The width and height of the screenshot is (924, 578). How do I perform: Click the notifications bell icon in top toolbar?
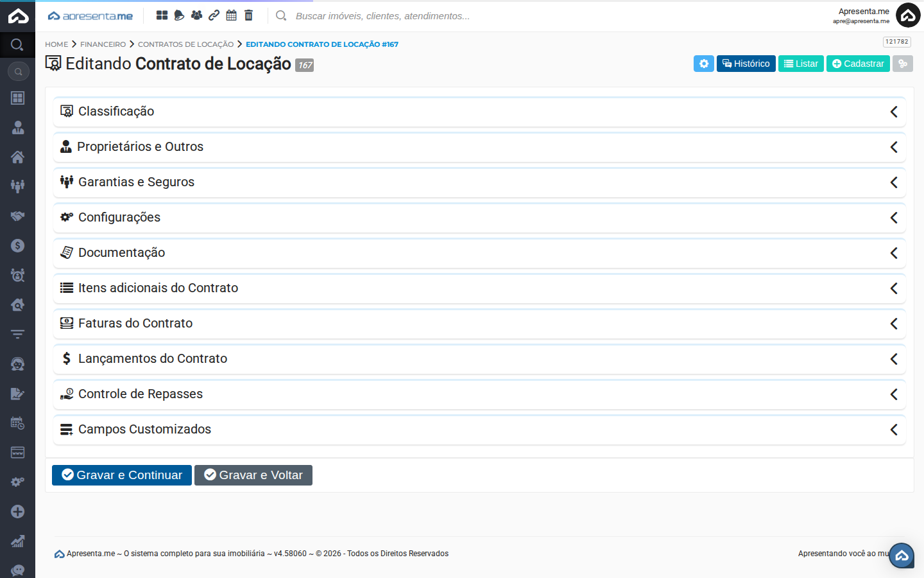(x=179, y=15)
